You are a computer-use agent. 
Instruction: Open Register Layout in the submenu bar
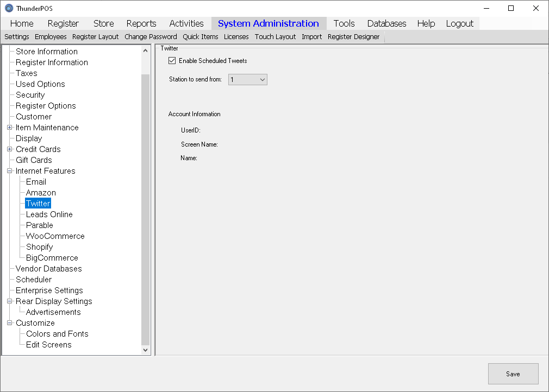click(x=95, y=37)
